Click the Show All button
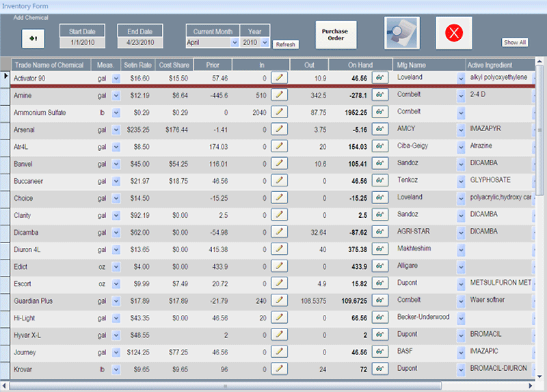The height and width of the screenshot is (392, 547). [515, 42]
